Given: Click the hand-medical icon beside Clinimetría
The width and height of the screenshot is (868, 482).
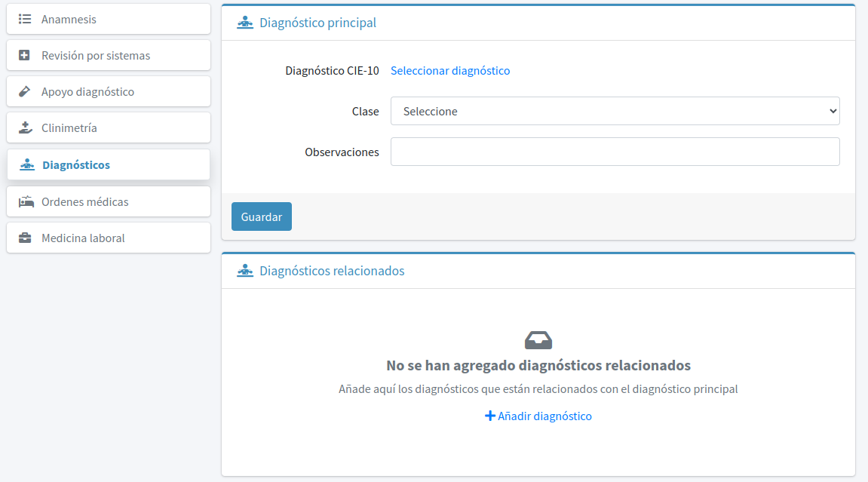Looking at the screenshot, I should coord(26,127).
